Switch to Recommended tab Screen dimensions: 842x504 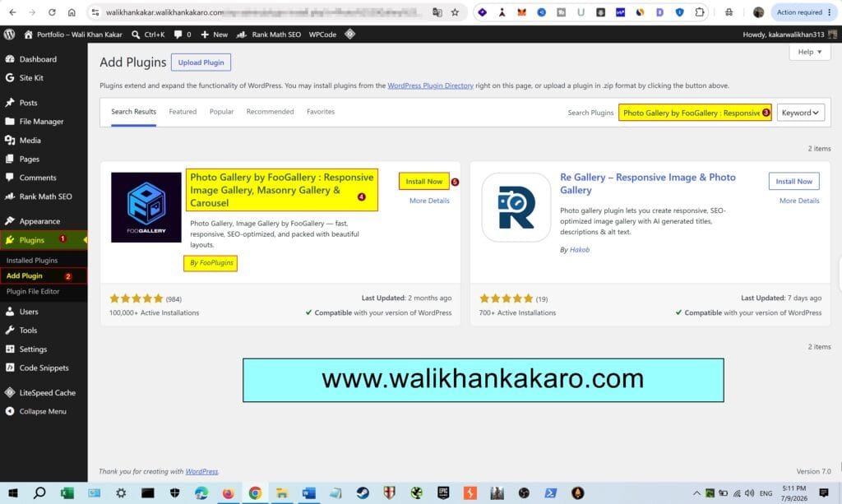point(270,112)
